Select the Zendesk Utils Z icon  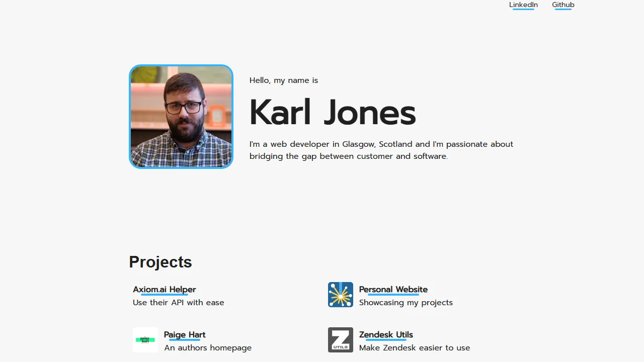(x=341, y=340)
